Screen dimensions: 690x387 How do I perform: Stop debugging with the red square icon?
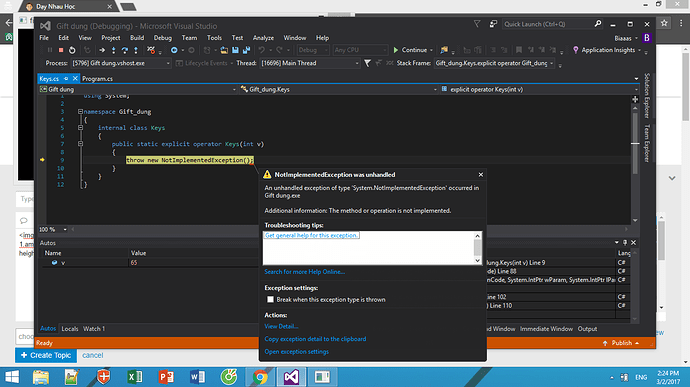tap(61, 50)
